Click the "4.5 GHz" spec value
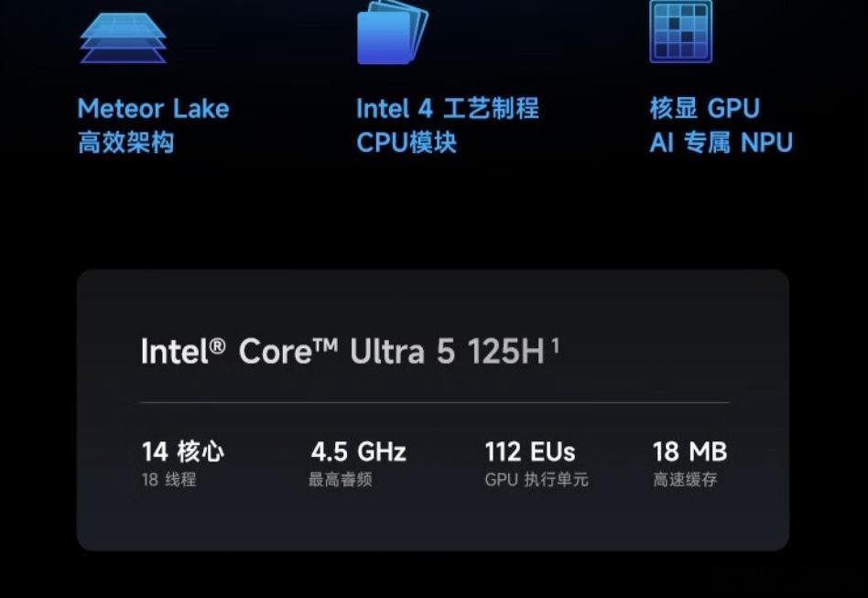 click(x=358, y=451)
